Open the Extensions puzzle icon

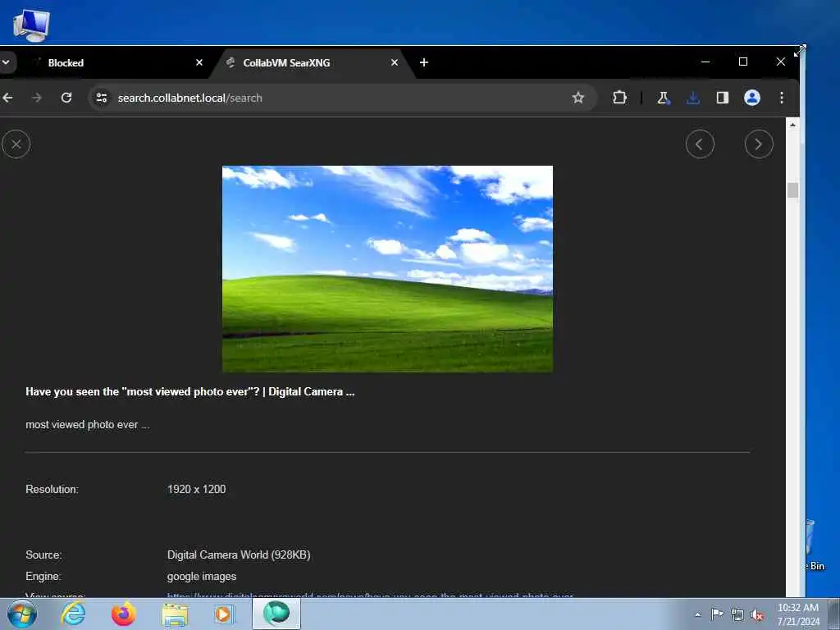pyautogui.click(x=619, y=98)
